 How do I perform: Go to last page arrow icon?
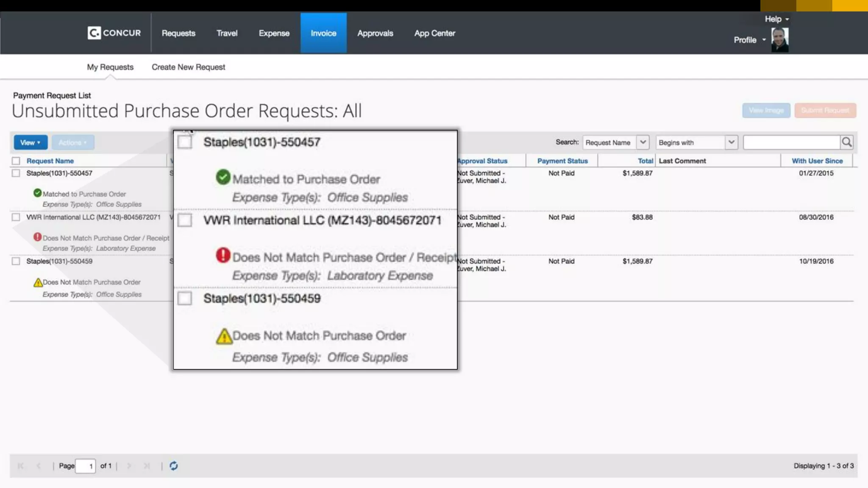pos(147,466)
